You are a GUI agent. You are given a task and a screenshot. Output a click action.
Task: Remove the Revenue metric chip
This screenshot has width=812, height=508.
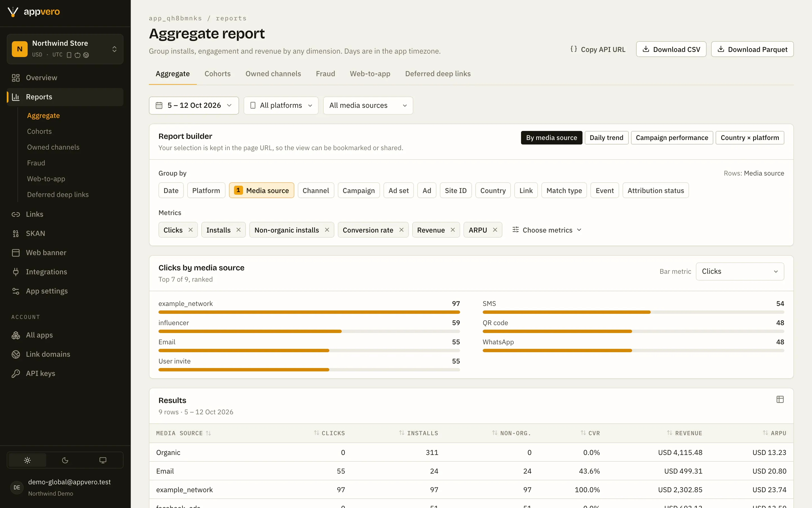click(453, 230)
